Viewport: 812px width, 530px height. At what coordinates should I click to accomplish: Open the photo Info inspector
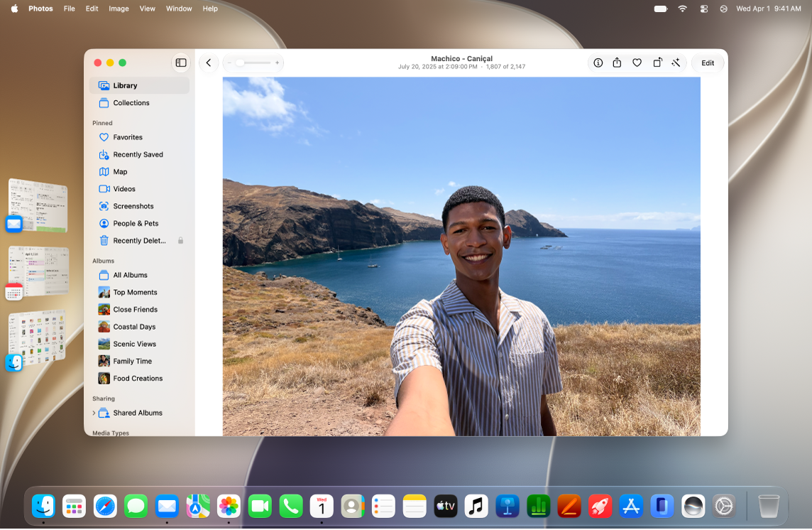pyautogui.click(x=598, y=63)
